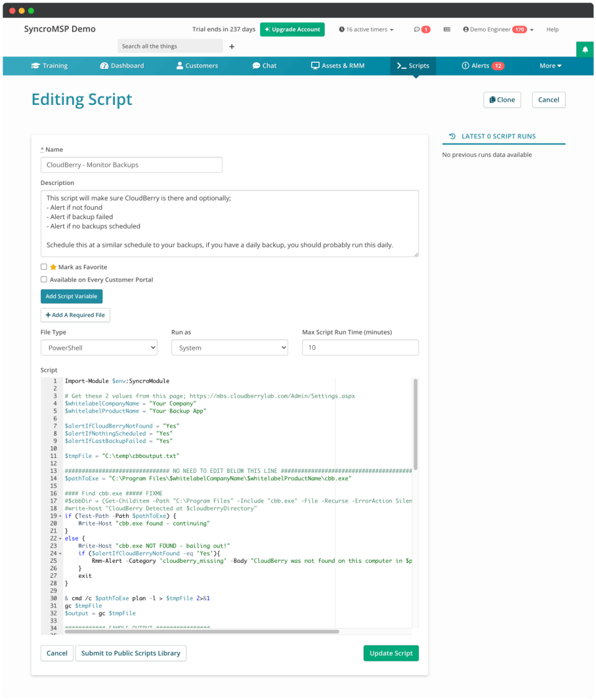Click the Latest 0 Script Runs heading
This screenshot has width=596, height=700.
(498, 136)
